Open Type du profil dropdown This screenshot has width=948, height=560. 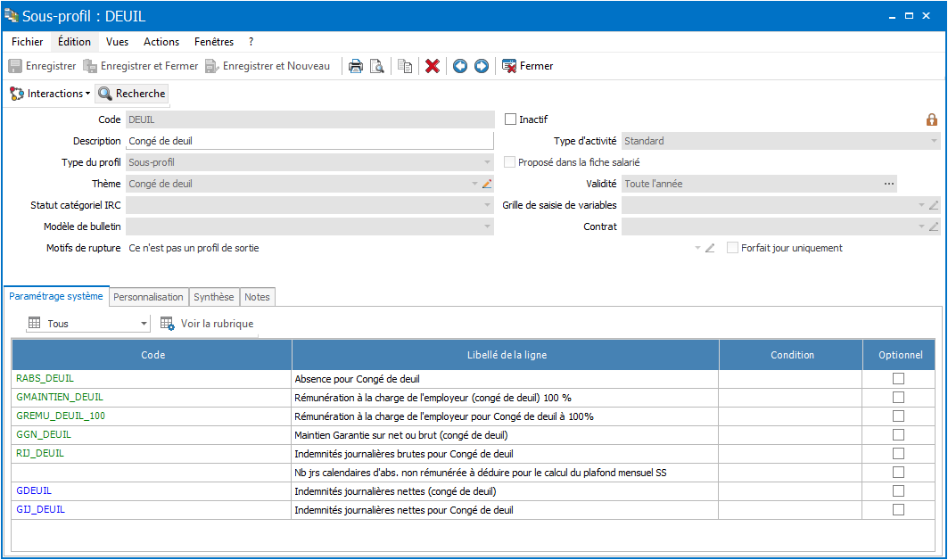(x=487, y=162)
